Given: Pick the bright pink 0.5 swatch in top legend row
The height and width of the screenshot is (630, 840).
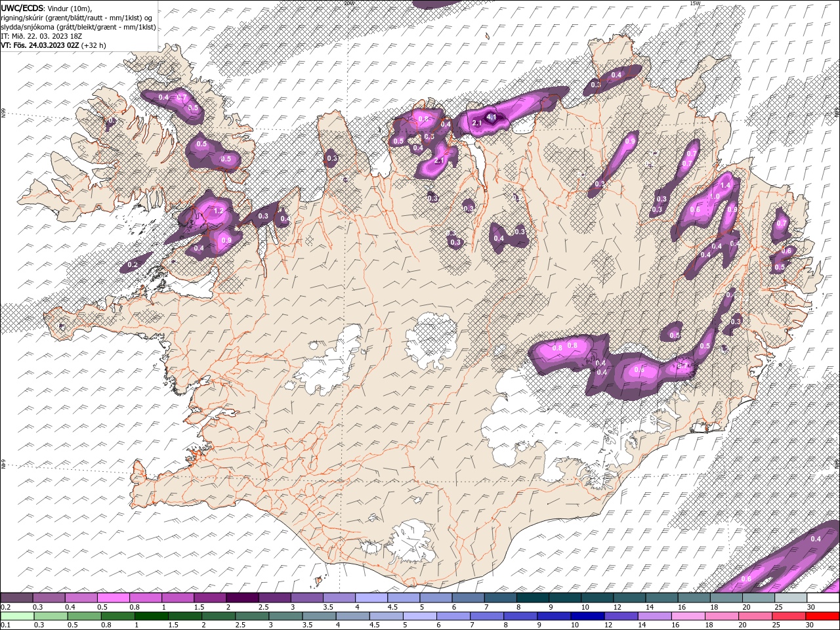Looking at the screenshot, I should [114, 598].
